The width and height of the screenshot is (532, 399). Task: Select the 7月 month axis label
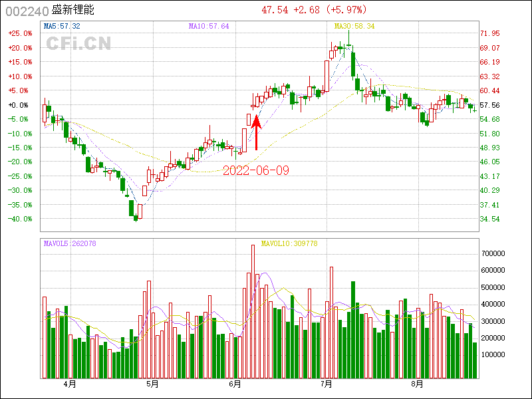click(327, 384)
